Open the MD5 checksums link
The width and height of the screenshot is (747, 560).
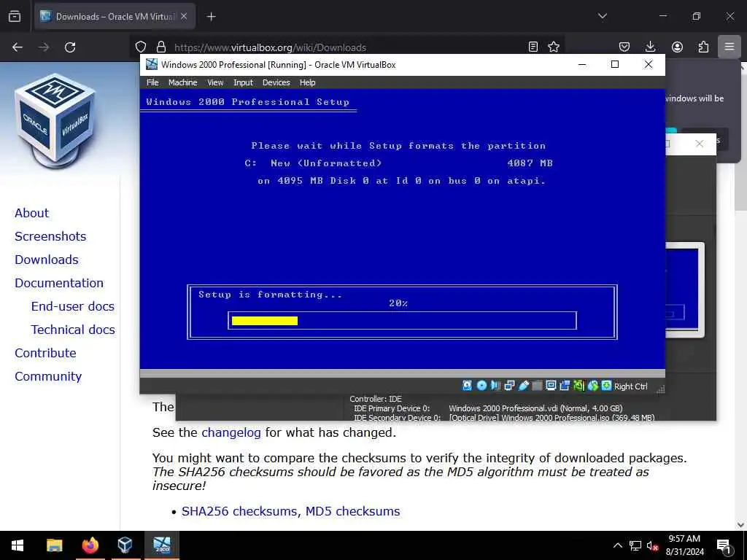tap(352, 511)
